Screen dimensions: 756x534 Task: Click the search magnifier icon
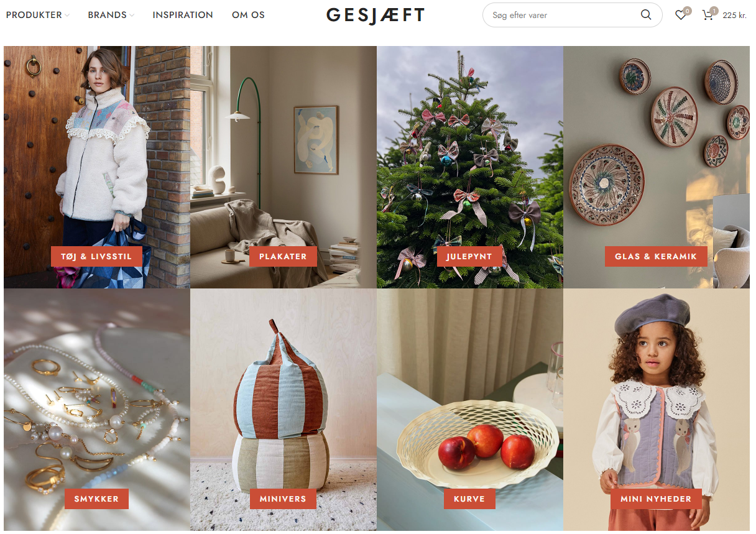click(646, 15)
